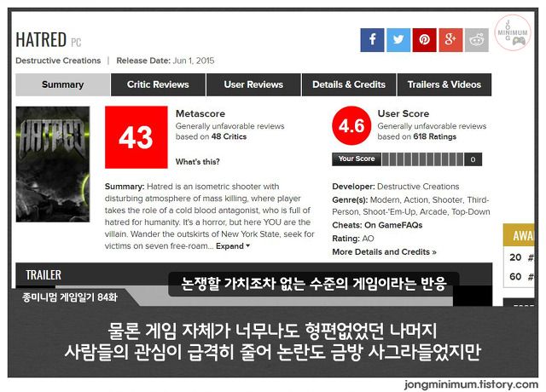Open the 618 Ratings link

click(434, 136)
